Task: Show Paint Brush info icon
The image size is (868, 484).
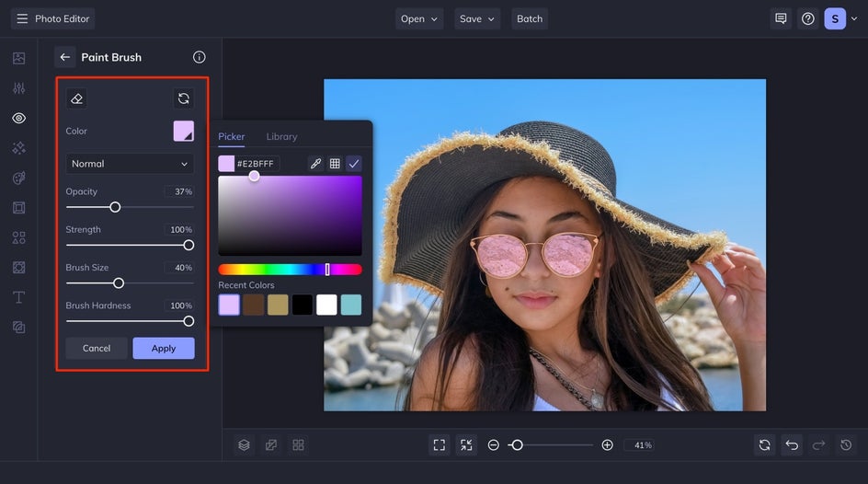Action: point(200,57)
